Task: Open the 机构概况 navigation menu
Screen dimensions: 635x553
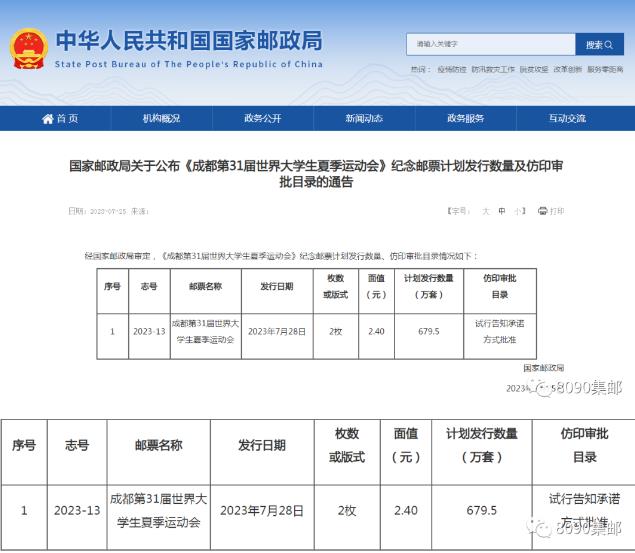Action: point(161,119)
